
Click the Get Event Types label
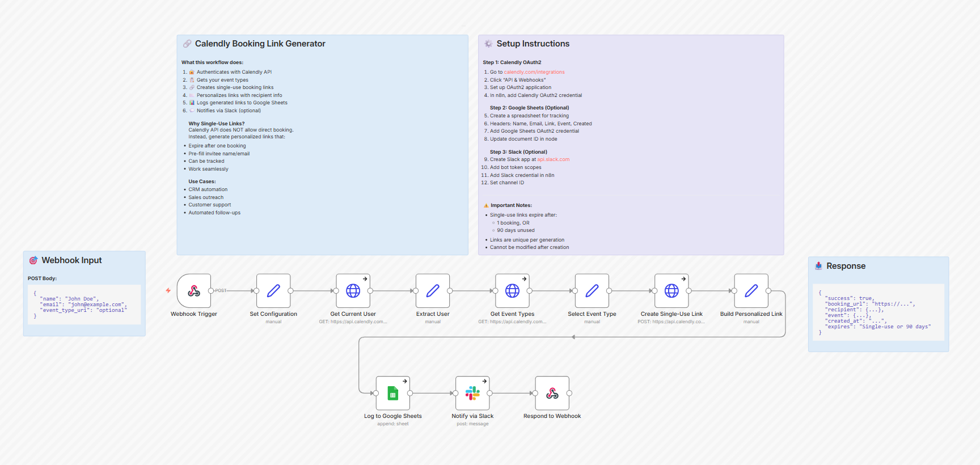(x=513, y=314)
